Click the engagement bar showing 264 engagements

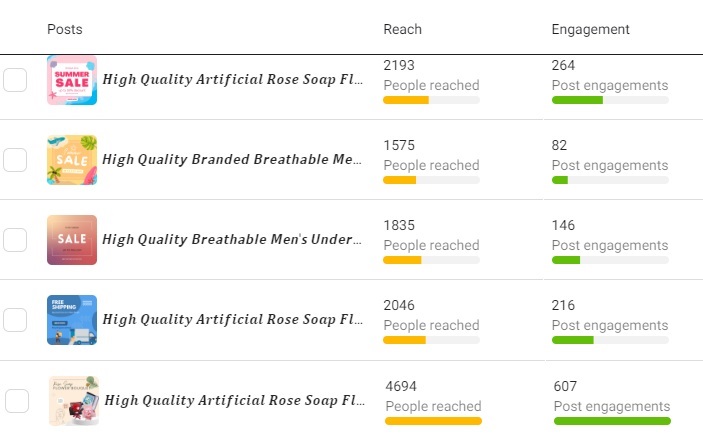[x=610, y=100]
